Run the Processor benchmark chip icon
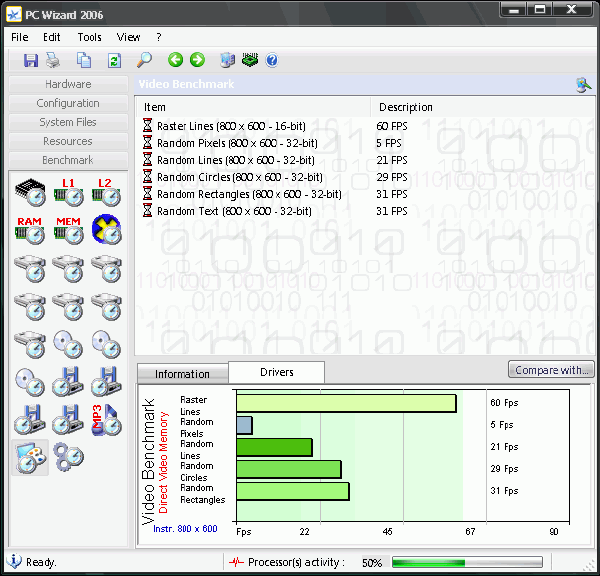Viewport: 600px width, 576px height. 30,193
